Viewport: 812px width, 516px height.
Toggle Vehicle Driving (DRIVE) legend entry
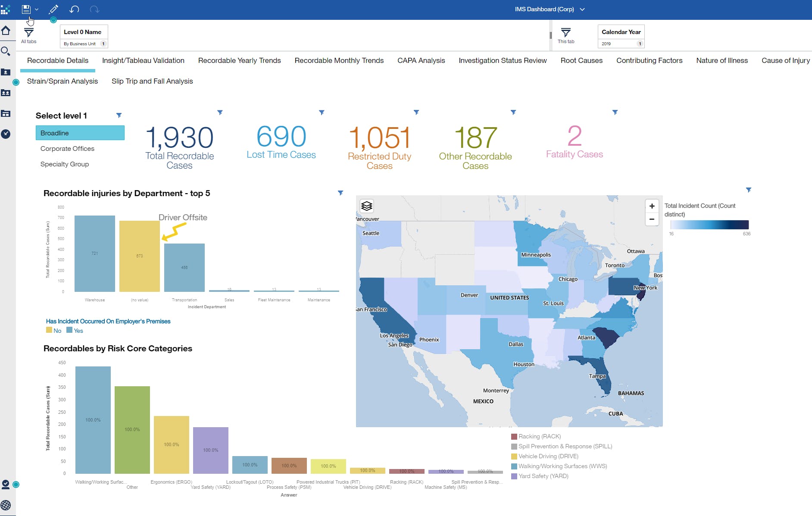tap(548, 456)
